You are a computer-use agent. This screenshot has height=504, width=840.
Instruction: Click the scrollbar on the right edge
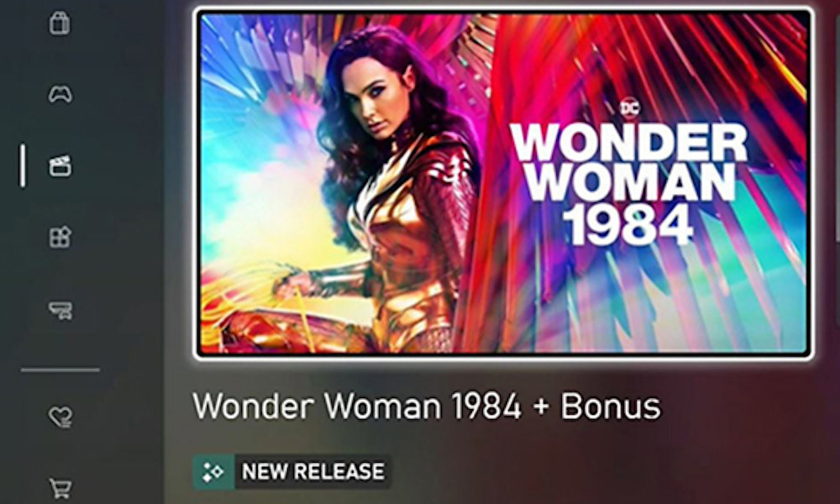(x=837, y=160)
